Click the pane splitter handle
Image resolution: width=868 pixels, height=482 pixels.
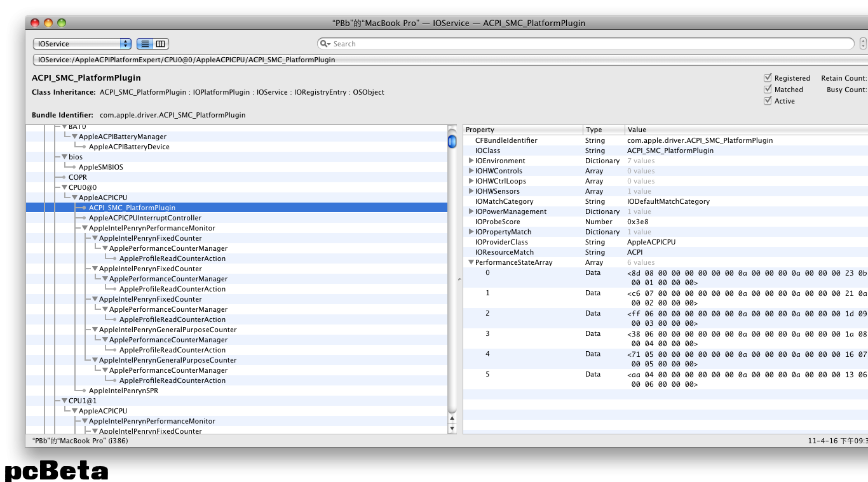pyautogui.click(x=459, y=279)
